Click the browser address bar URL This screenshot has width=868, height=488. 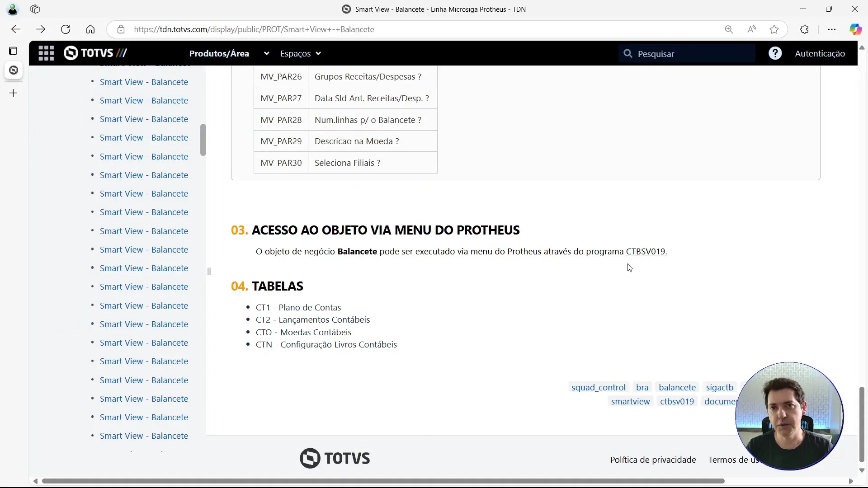254,29
